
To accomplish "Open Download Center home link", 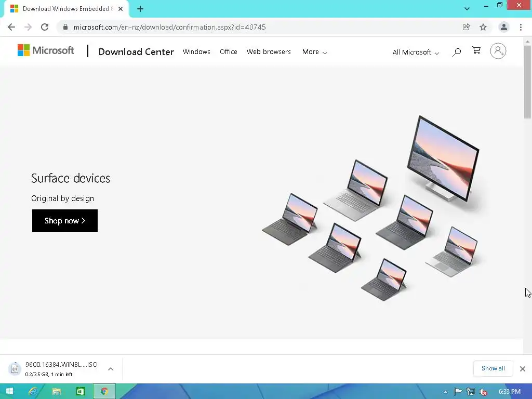I will [136, 51].
